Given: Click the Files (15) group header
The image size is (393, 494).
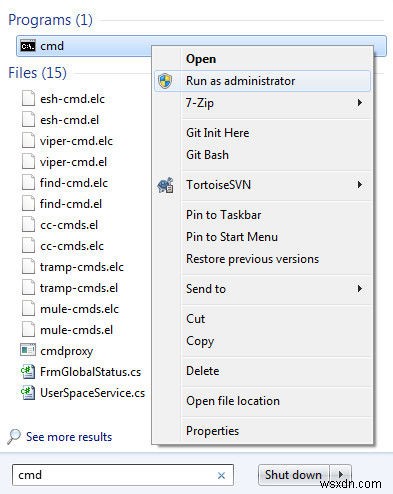Looking at the screenshot, I should tap(37, 73).
